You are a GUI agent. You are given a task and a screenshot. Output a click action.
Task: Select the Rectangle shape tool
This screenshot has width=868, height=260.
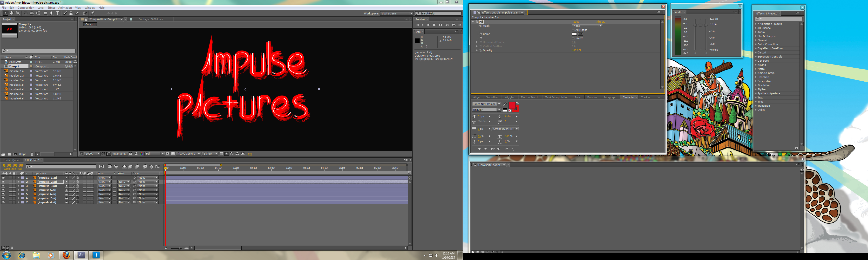point(46,13)
